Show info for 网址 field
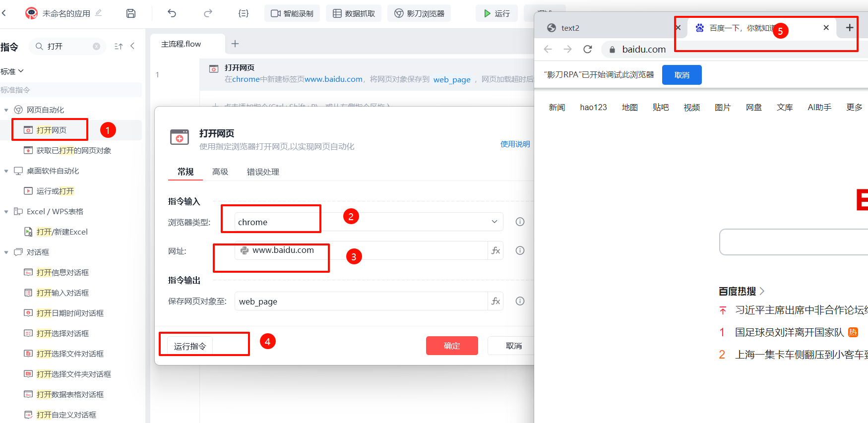 click(x=520, y=250)
